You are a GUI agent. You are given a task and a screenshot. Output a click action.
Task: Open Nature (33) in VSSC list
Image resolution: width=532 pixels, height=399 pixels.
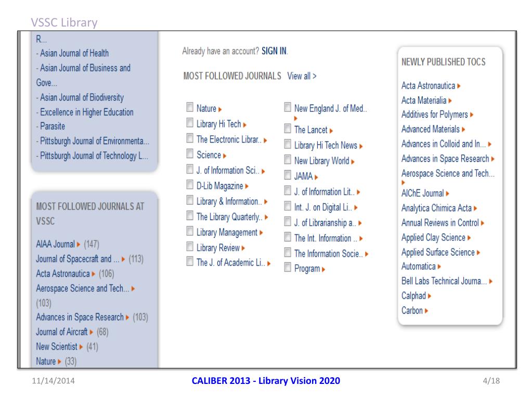tap(46, 362)
